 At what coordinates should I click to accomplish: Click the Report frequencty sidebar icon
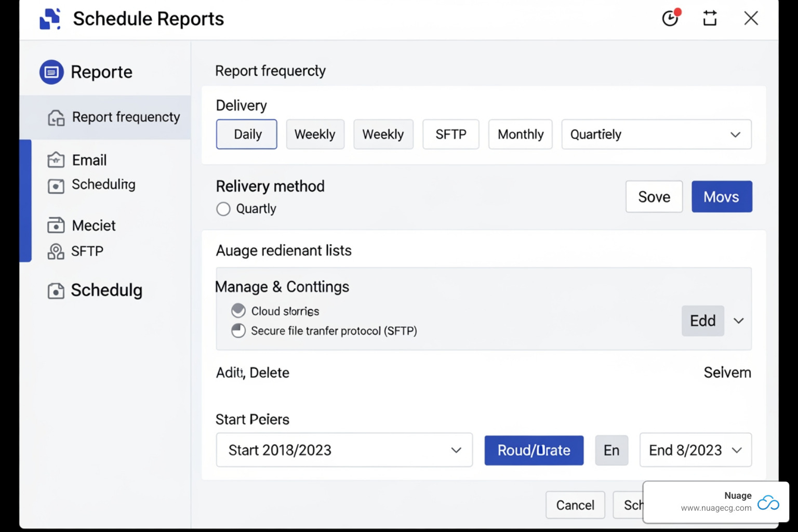56,117
